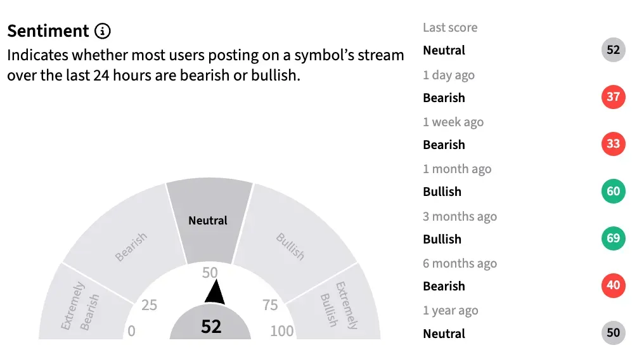Click the red 40 score badge
The height and width of the screenshot is (364, 644).
[x=613, y=285]
